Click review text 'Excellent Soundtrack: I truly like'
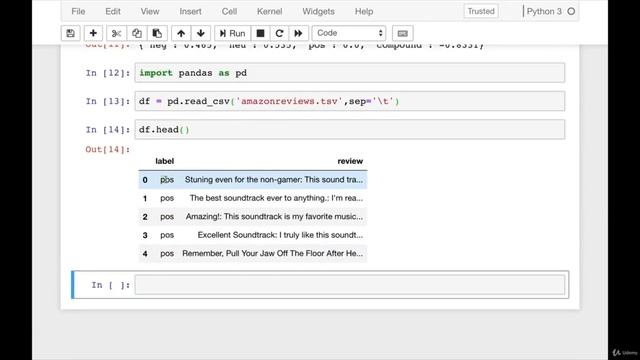This screenshot has width=640, height=360. [x=258, y=235]
